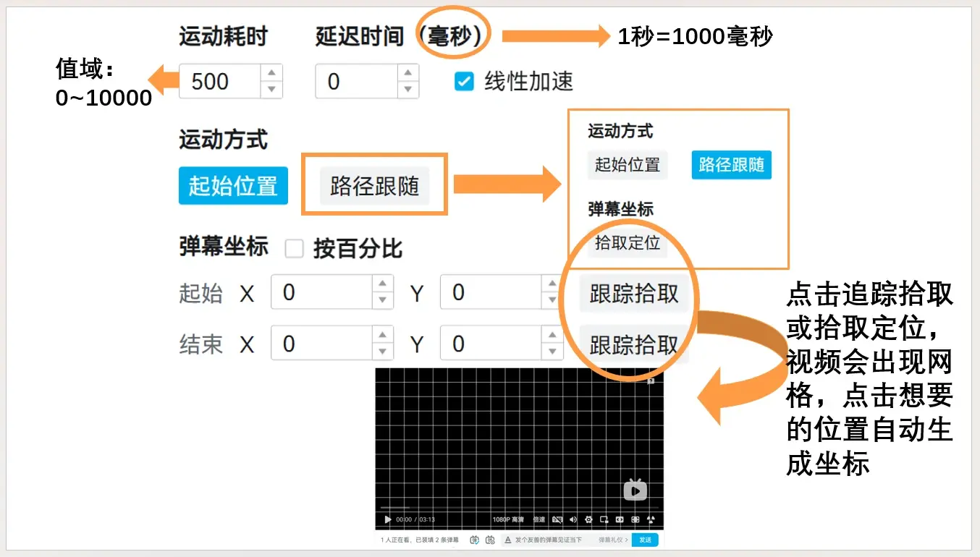Image resolution: width=980 pixels, height=557 pixels.
Task: Select the blue 起始位置 motion mode
Action: pyautogui.click(x=233, y=186)
